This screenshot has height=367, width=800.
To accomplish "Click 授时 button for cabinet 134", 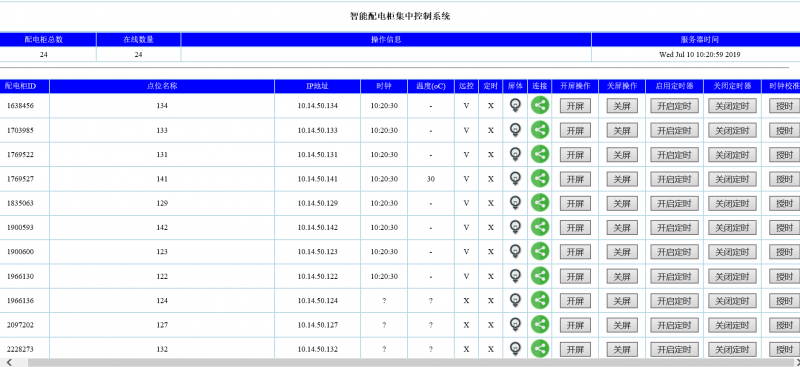I will pos(785,106).
